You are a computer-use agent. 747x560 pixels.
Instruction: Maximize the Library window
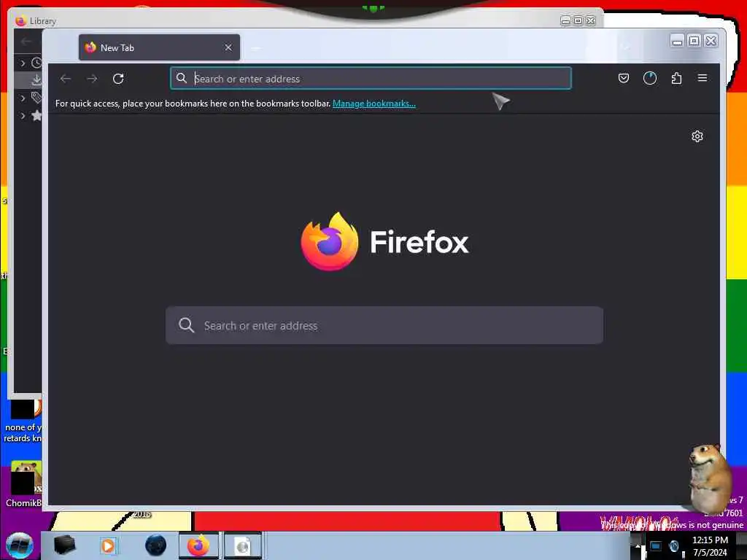578,21
